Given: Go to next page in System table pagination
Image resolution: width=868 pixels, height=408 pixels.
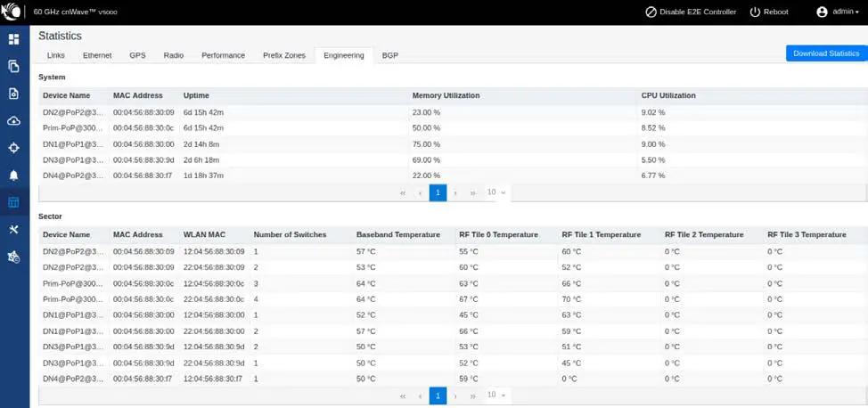Looking at the screenshot, I should [x=455, y=192].
